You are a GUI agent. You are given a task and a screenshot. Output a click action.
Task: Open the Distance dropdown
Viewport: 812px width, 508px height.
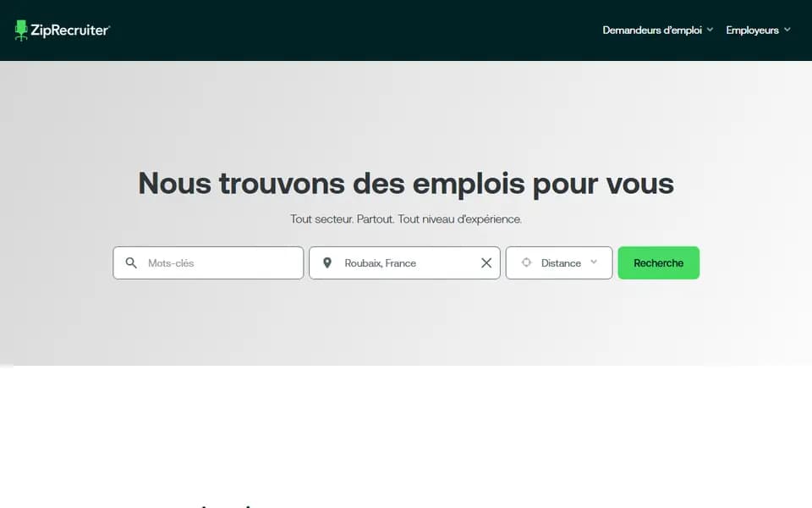559,262
